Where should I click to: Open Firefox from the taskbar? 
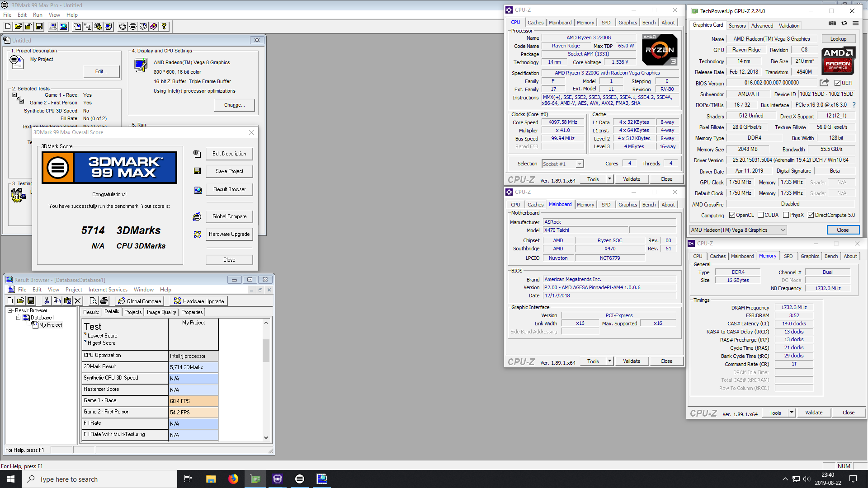[x=233, y=479]
